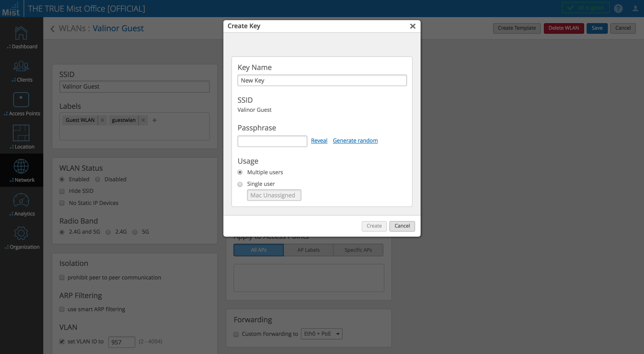Expand the Eth0 + PoE forwarding dropdown

[x=321, y=334]
